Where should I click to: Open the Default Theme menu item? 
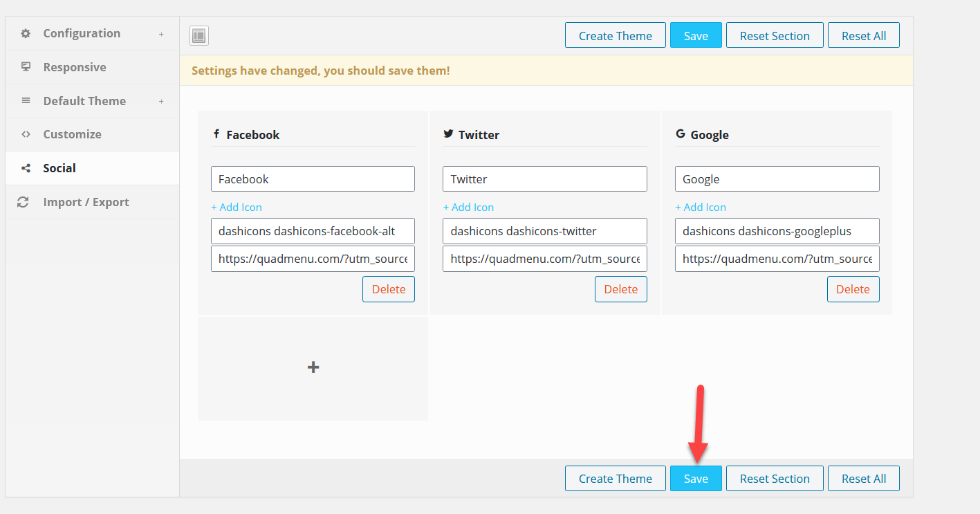pos(92,101)
